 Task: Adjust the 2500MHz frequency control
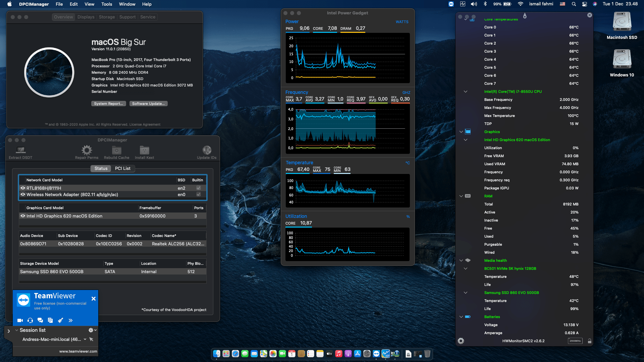[x=575, y=341]
